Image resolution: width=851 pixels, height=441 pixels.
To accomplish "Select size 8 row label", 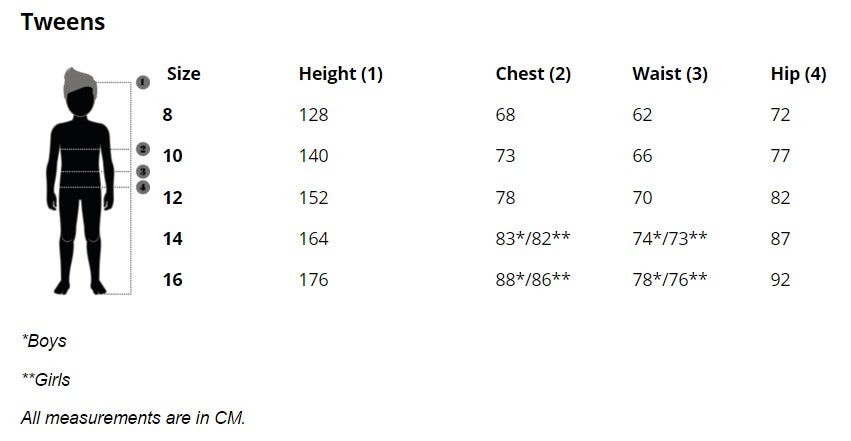I will [167, 115].
